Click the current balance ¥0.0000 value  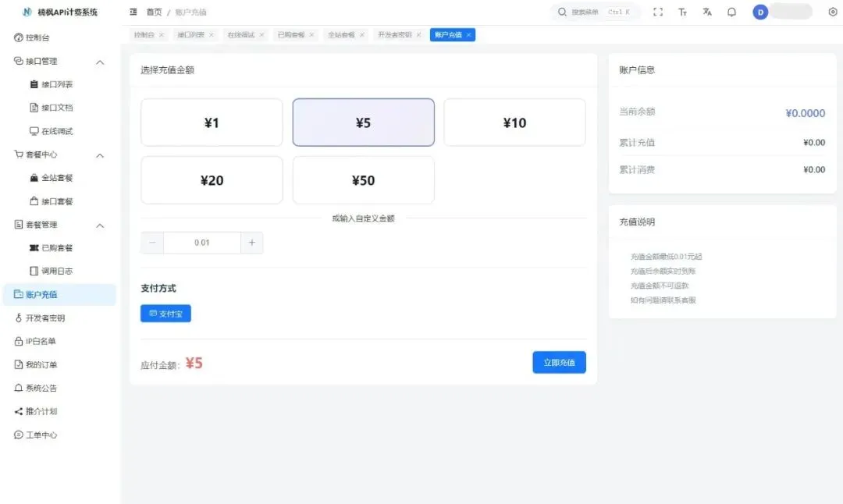click(805, 113)
